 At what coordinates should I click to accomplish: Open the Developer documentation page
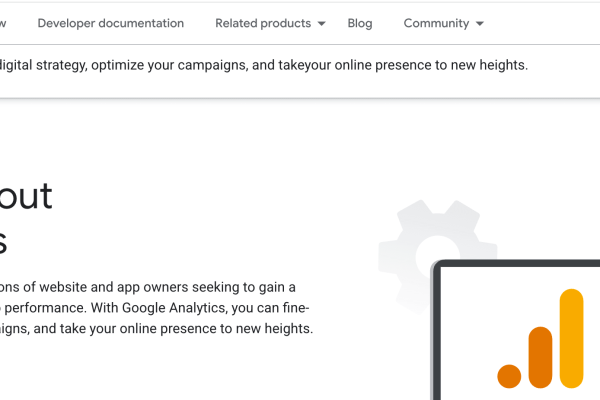[110, 23]
